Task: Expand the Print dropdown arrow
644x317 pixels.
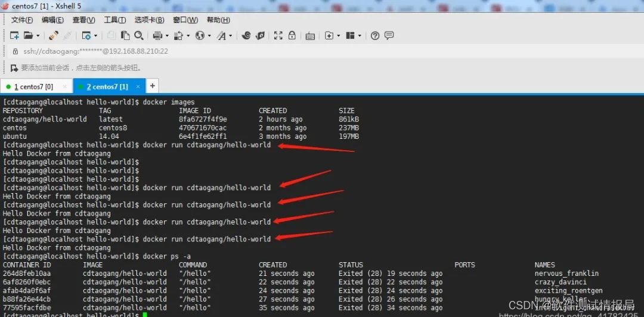Action: coord(167,36)
